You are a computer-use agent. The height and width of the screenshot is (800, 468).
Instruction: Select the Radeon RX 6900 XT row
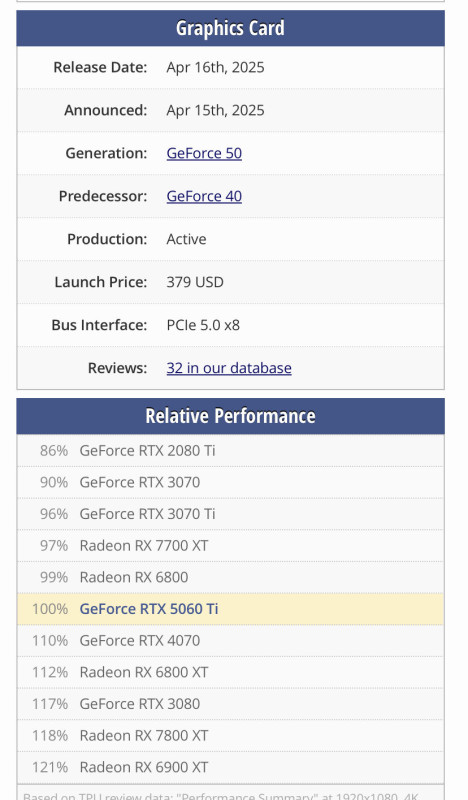231,767
